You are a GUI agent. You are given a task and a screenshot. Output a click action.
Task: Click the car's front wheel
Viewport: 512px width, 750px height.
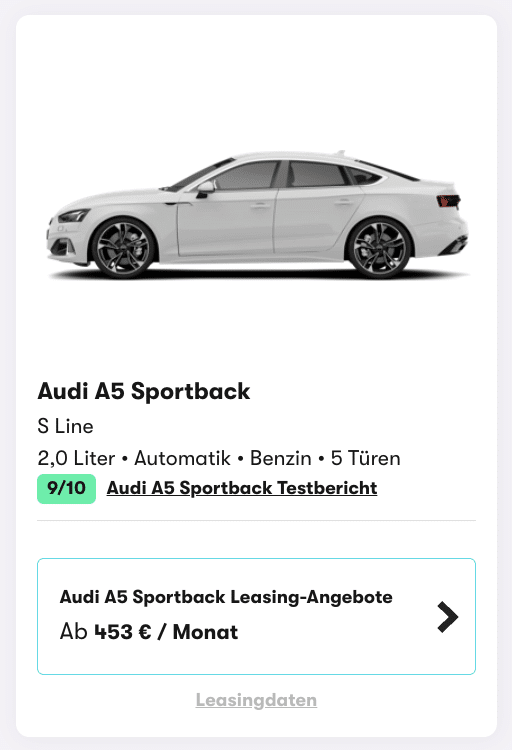(123, 248)
